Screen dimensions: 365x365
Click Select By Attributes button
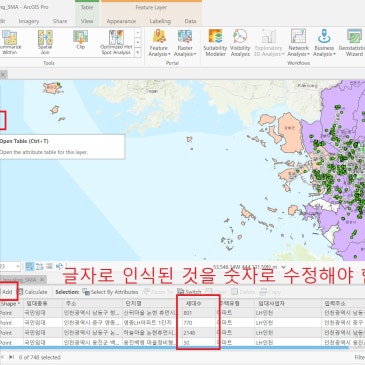tap(110, 292)
